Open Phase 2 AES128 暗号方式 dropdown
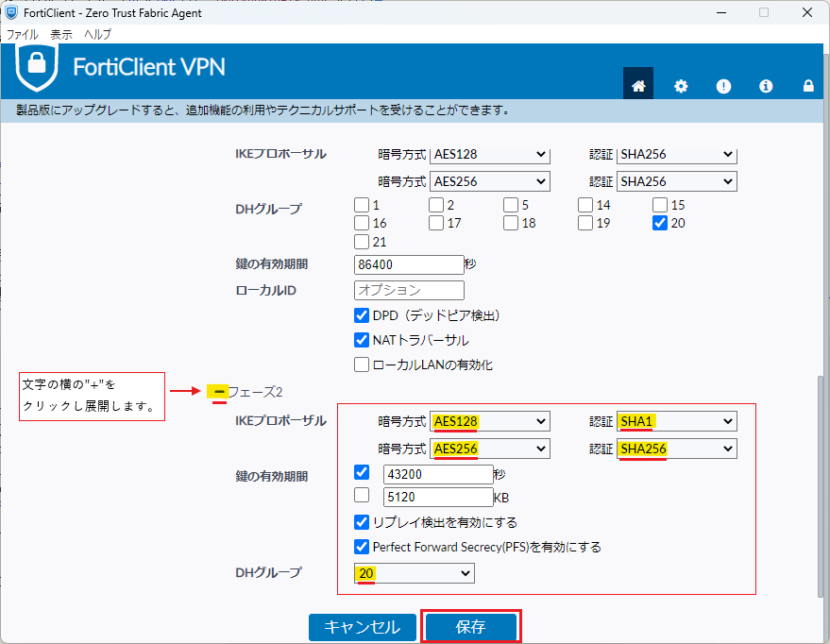Image resolution: width=830 pixels, height=644 pixels. [489, 421]
